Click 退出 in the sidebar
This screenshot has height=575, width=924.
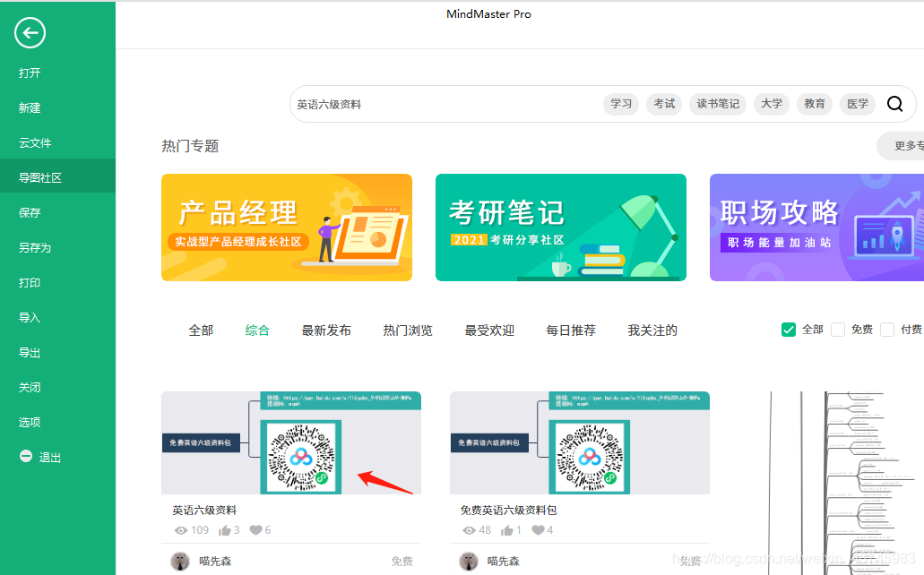point(50,457)
